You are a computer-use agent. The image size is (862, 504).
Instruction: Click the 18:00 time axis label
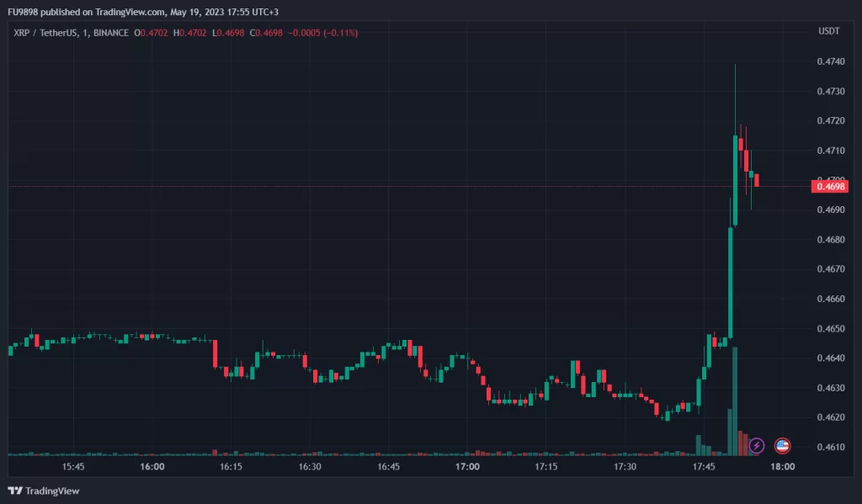tap(782, 466)
